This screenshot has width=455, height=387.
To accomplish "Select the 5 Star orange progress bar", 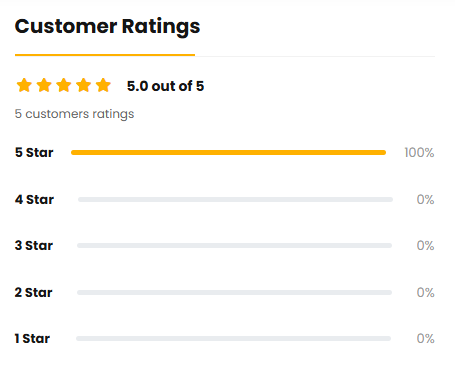I will pos(228,153).
